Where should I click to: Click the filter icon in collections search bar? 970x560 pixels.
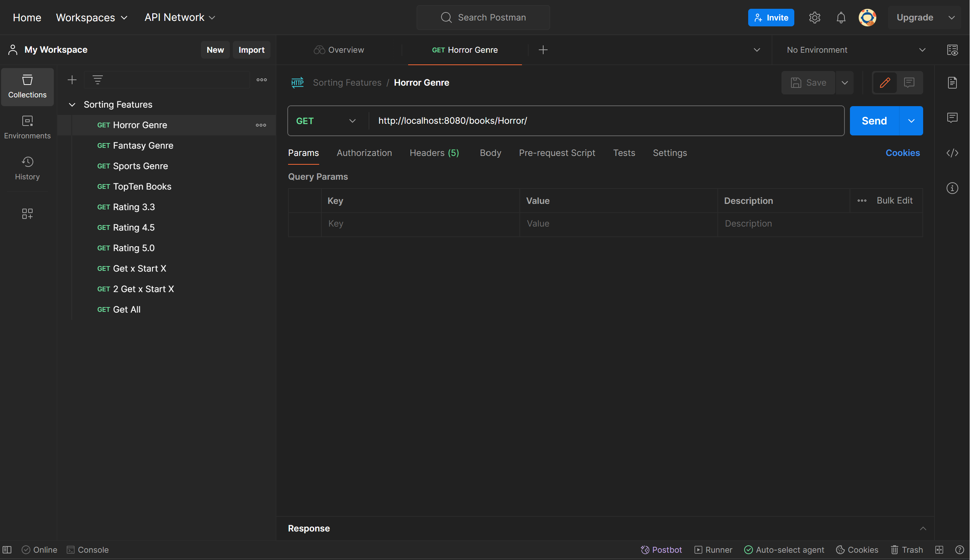(98, 80)
